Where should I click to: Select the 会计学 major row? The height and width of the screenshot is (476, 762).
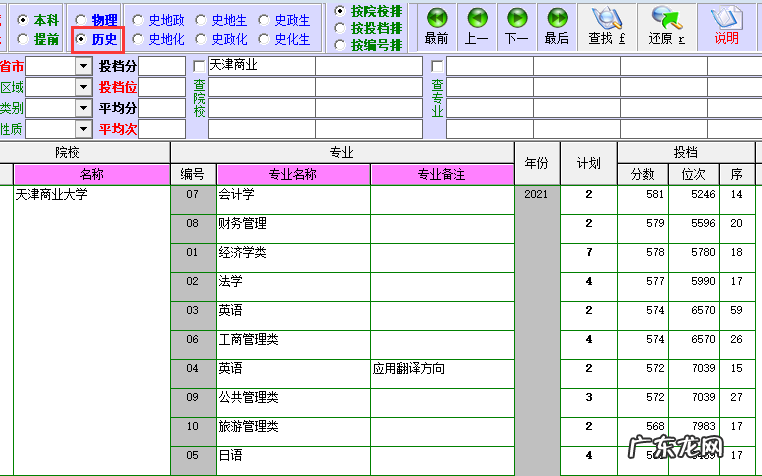293,200
